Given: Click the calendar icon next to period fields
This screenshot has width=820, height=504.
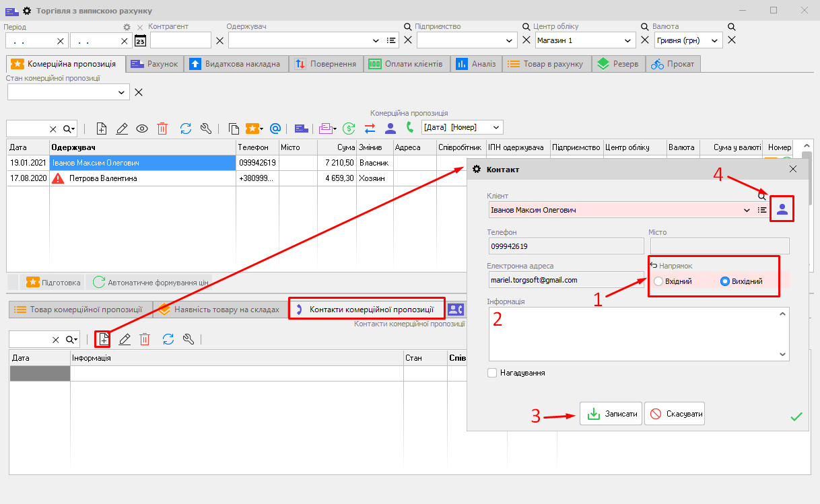Looking at the screenshot, I should pos(140,40).
